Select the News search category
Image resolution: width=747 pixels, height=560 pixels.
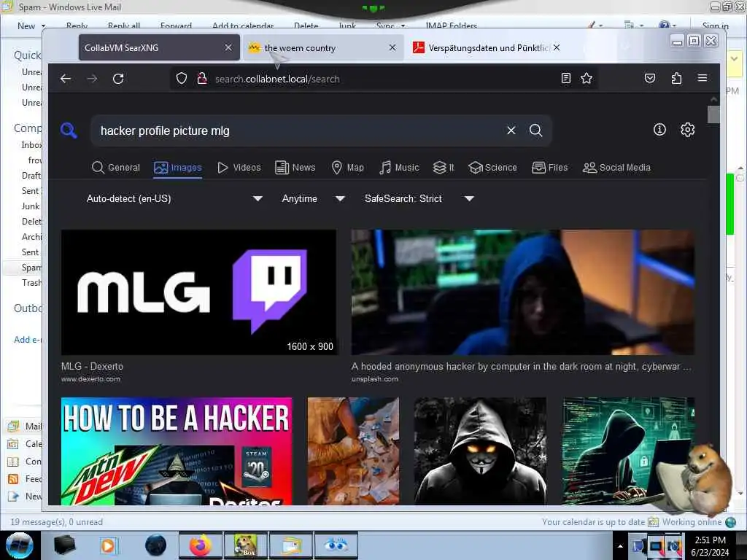[295, 168]
